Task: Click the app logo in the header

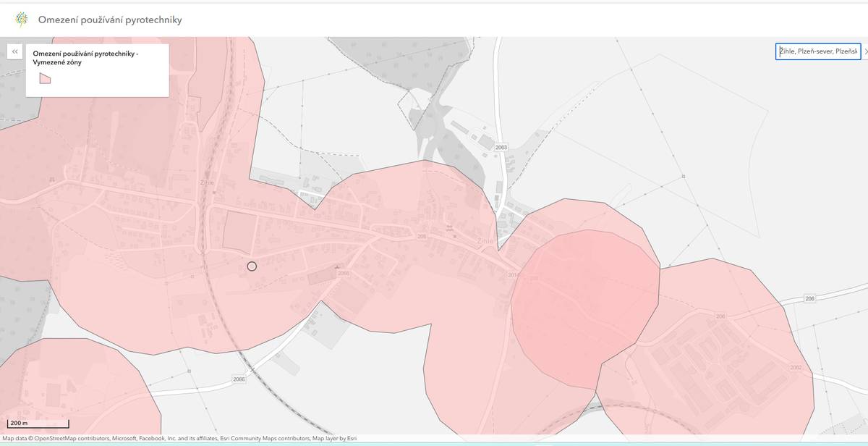Action: (22, 20)
